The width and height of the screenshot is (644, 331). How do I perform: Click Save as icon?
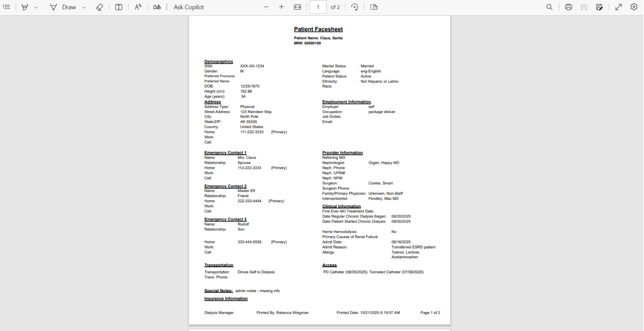tap(599, 7)
